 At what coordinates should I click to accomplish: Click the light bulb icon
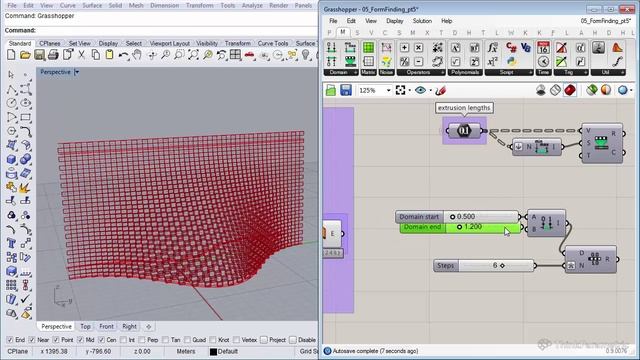click(x=306, y=55)
